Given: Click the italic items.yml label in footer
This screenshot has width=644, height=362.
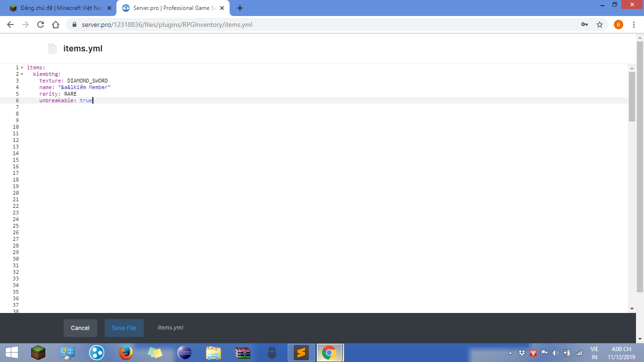Looking at the screenshot, I should pos(170,328).
